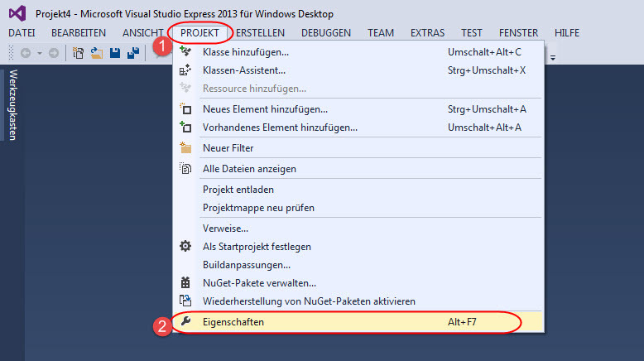Open the EXTRAS menu
The height and width of the screenshot is (361, 644).
tap(428, 33)
